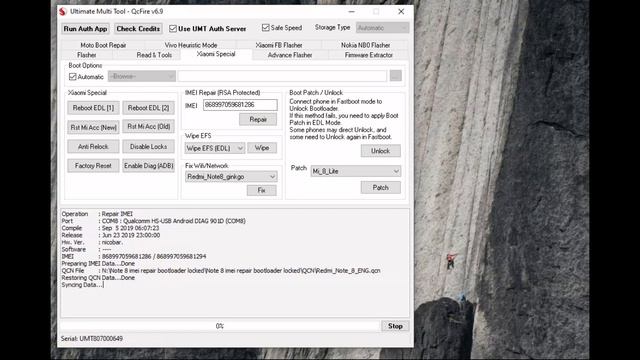Open Redmi_Note8_ginkgo model dropdown

click(x=231, y=177)
